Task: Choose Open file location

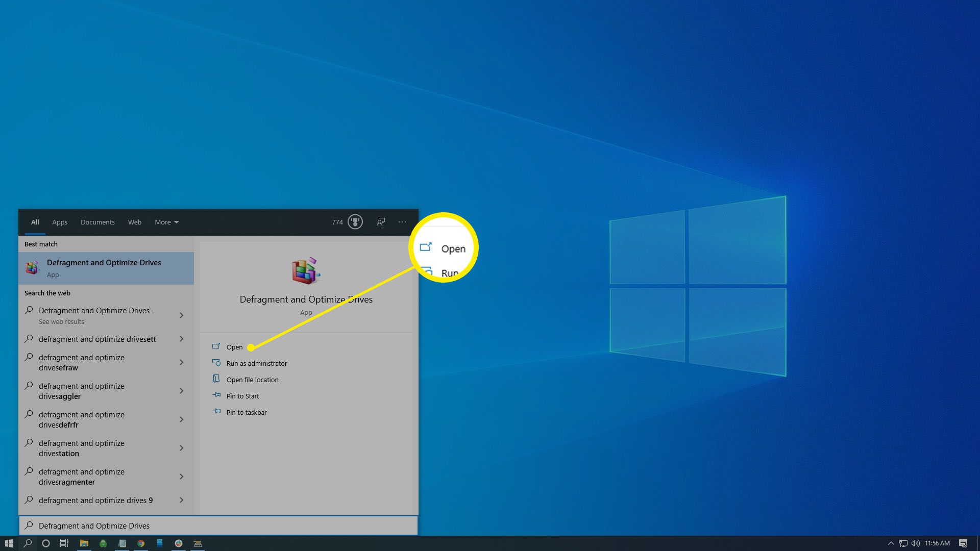Action: [252, 380]
